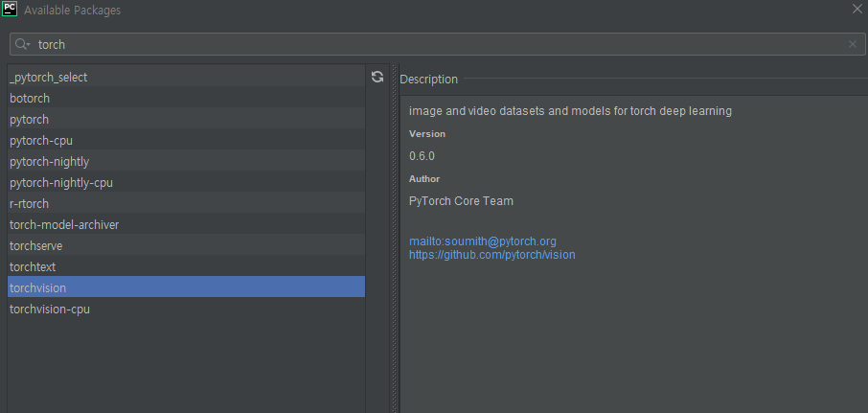The width and height of the screenshot is (868, 413).
Task: Select the pytorch-nightly-cpu package
Action: (186, 183)
